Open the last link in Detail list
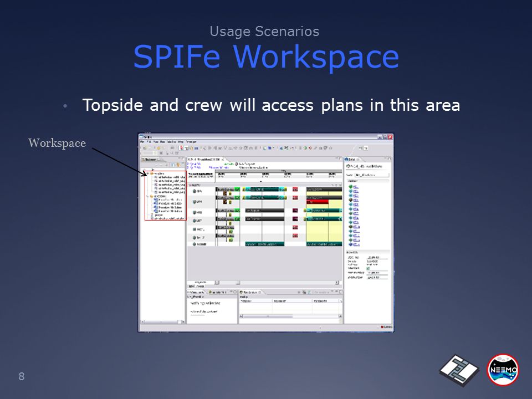The height and width of the screenshot is (399, 532). [x=356, y=244]
